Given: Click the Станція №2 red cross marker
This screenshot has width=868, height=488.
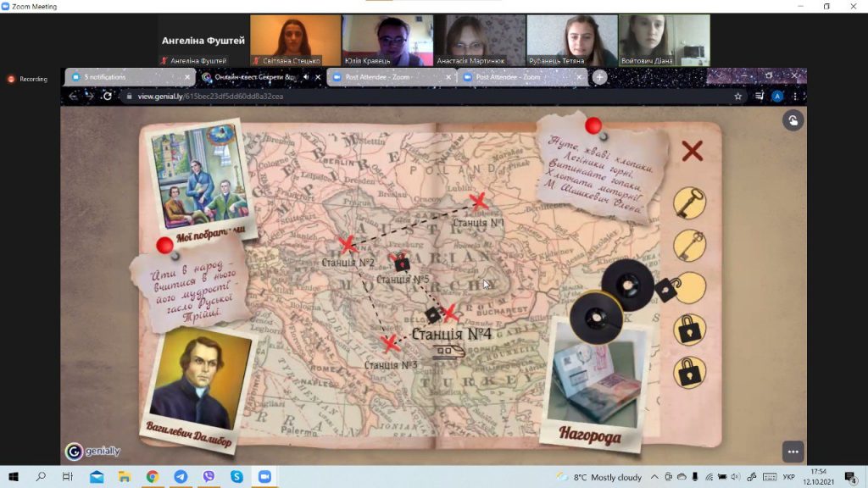Looking at the screenshot, I should (x=347, y=244).
